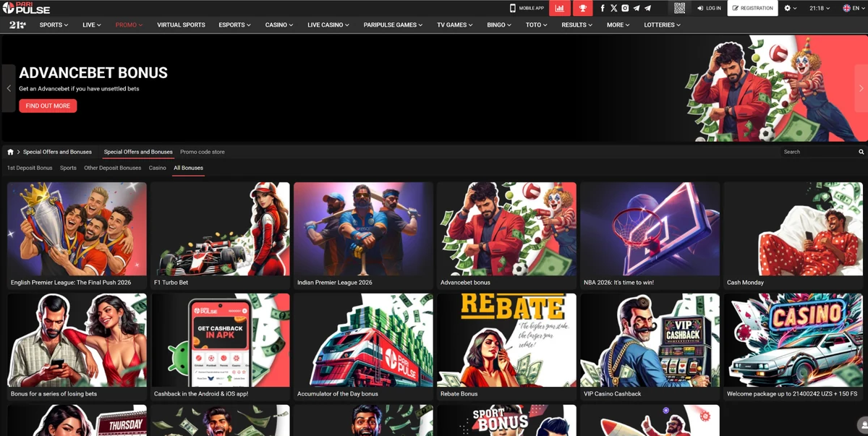868x436 pixels.
Task: Expand the Results menu
Action: click(577, 25)
